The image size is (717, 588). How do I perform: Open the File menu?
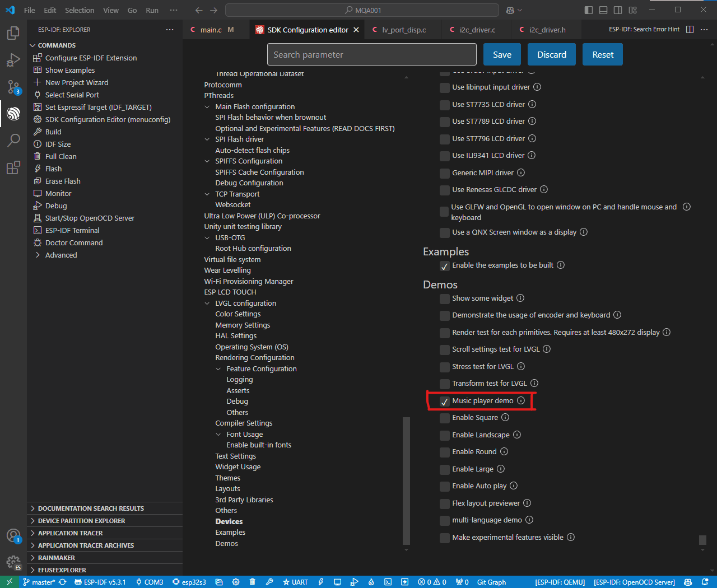pos(30,10)
